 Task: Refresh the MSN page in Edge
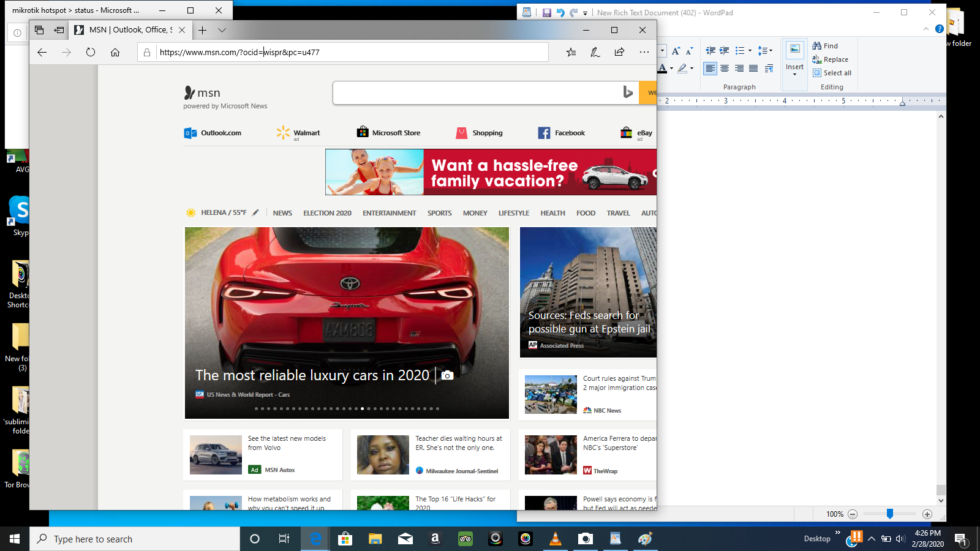click(x=91, y=52)
